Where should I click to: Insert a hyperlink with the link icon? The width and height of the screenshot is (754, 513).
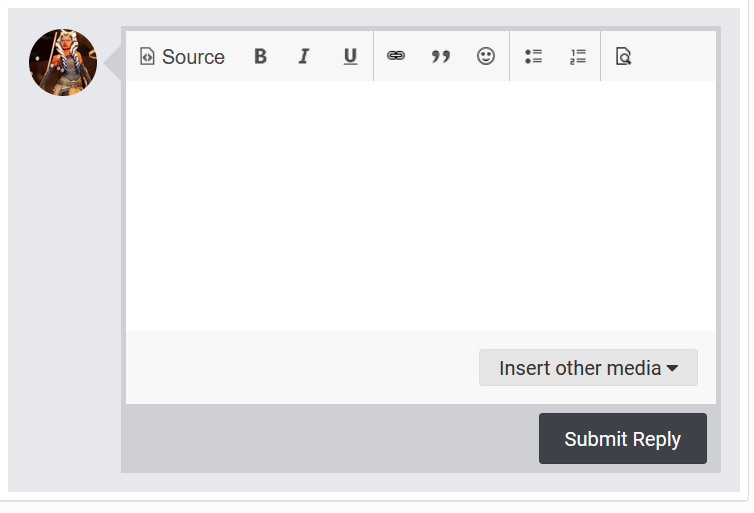pyautogui.click(x=396, y=56)
